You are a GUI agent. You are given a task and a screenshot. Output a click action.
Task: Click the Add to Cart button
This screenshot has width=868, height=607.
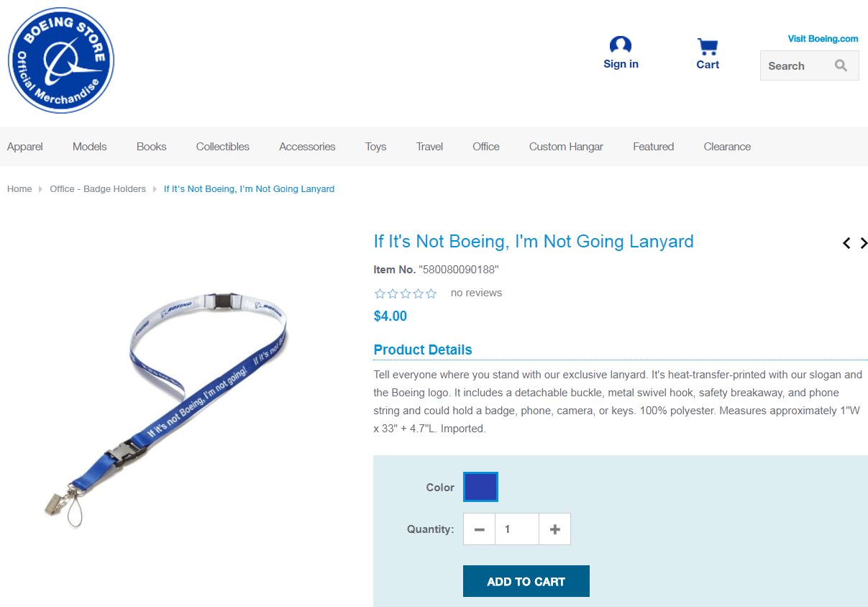526,581
